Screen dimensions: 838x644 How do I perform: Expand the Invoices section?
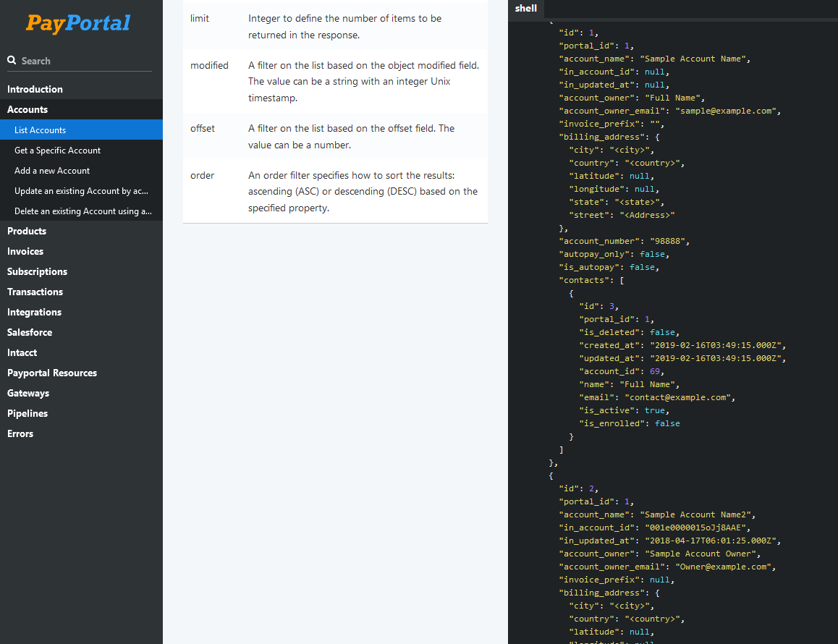pyautogui.click(x=25, y=251)
